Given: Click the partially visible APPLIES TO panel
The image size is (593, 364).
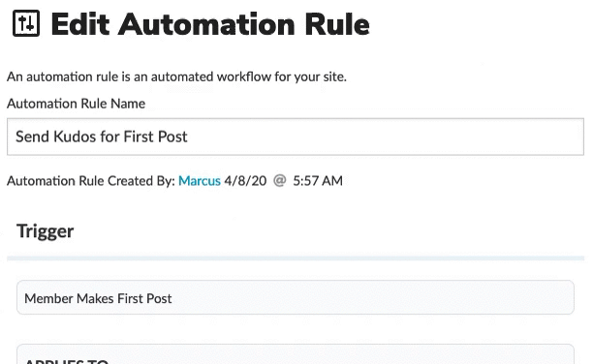Looking at the screenshot, I should (296, 354).
